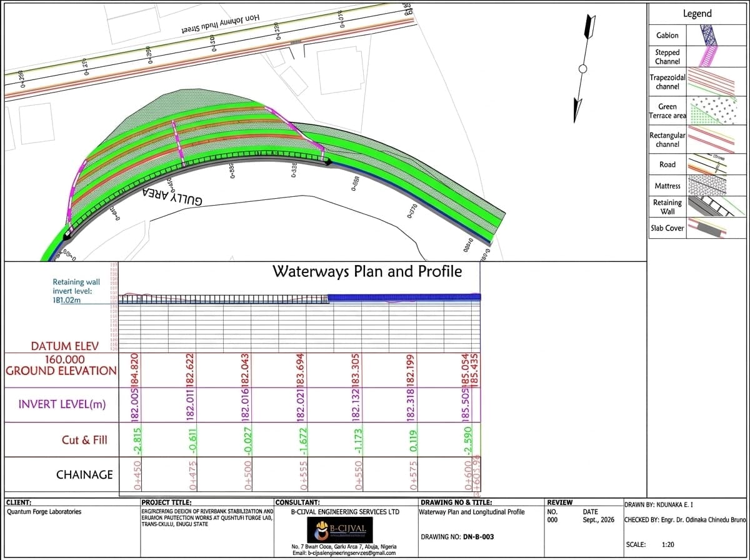Click invert level value 182.005

(x=133, y=404)
